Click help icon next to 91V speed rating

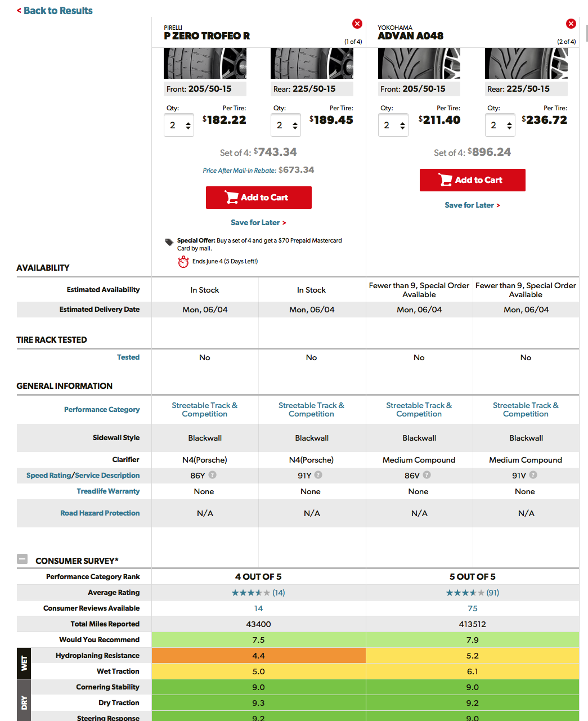click(533, 475)
